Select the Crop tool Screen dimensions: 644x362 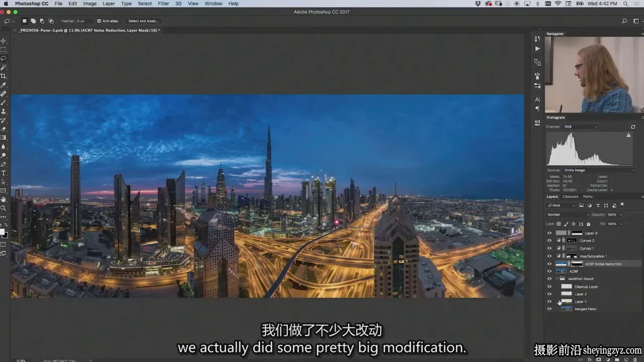(x=4, y=76)
